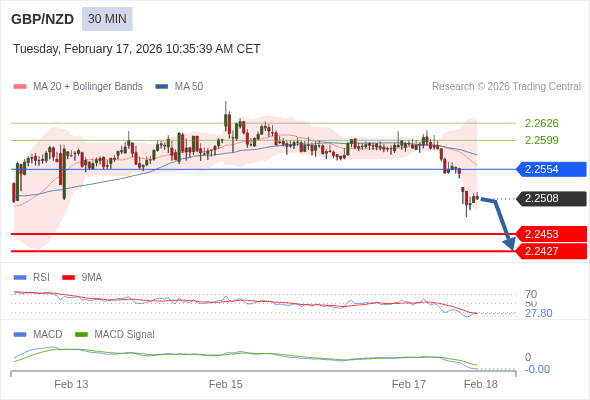The height and width of the screenshot is (400, 590).
Task: Click the 2.2599 resistance level label
Action: tap(541, 140)
